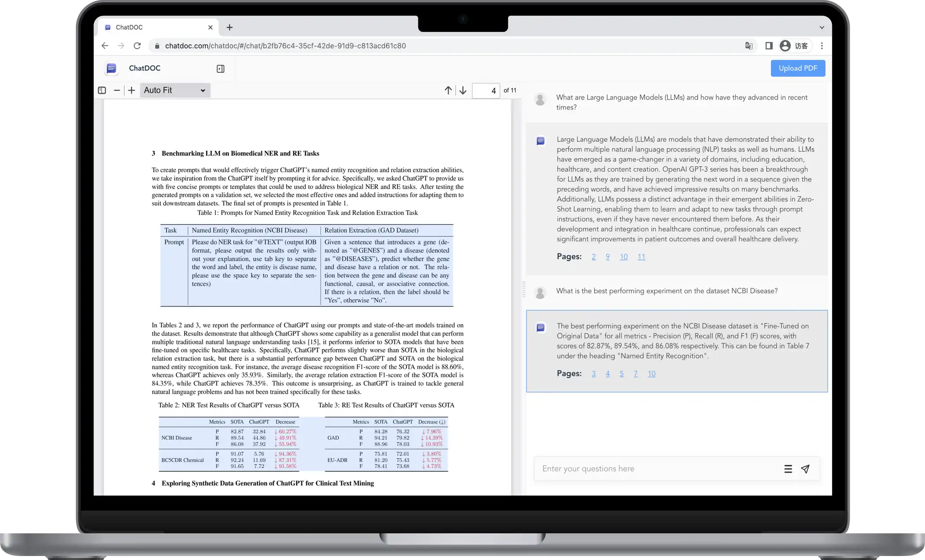Zoom in the PDF with plus
The width and height of the screenshot is (925, 560).
point(131,90)
